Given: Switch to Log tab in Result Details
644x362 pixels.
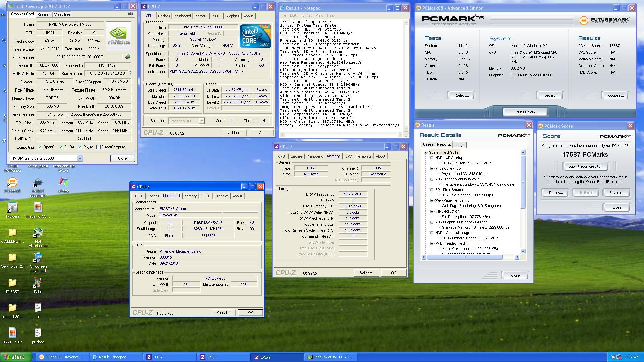Looking at the screenshot, I should pos(459,145).
